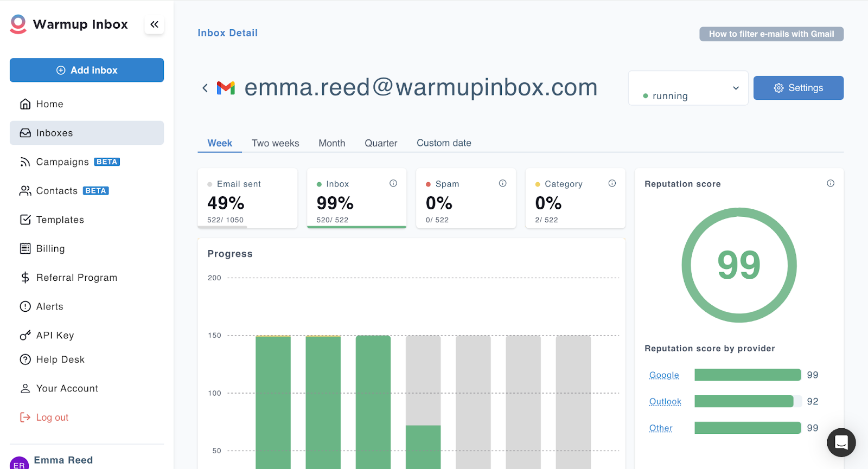868x469 pixels.
Task: Collapse the sidebar with double-chevron icon
Action: 154,24
